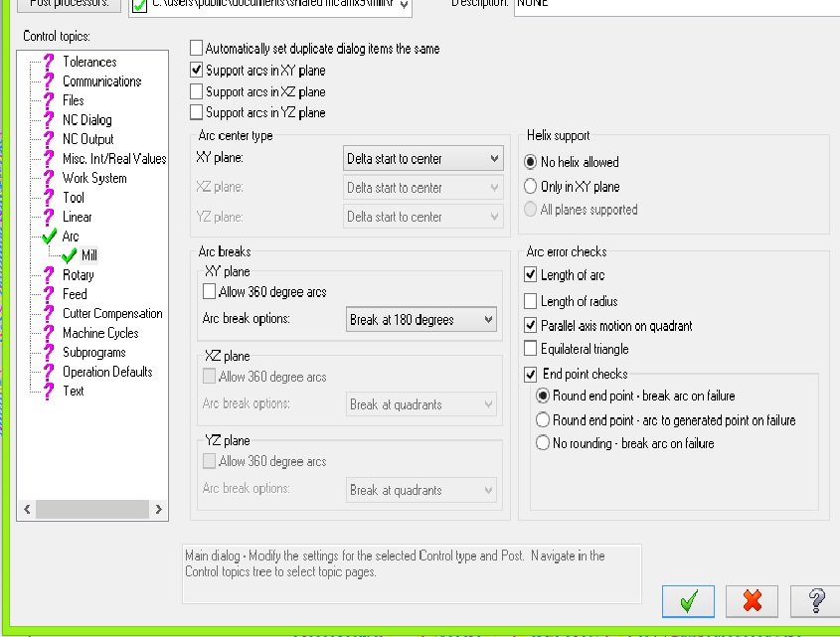The image size is (840, 637).
Task: Click the question mark icon beside NC Dialog
Action: pyautogui.click(x=49, y=120)
